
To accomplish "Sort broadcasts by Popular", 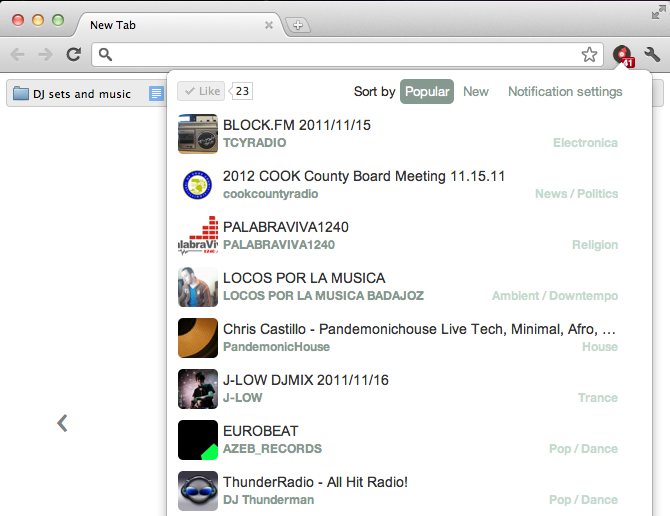I will 427,91.
